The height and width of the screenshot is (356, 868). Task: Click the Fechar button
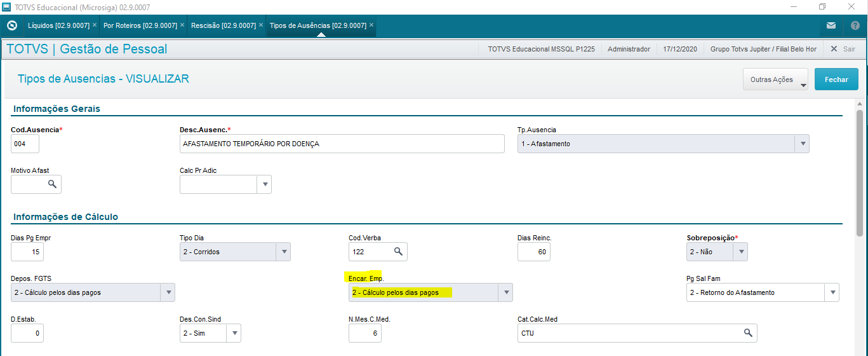click(x=836, y=79)
